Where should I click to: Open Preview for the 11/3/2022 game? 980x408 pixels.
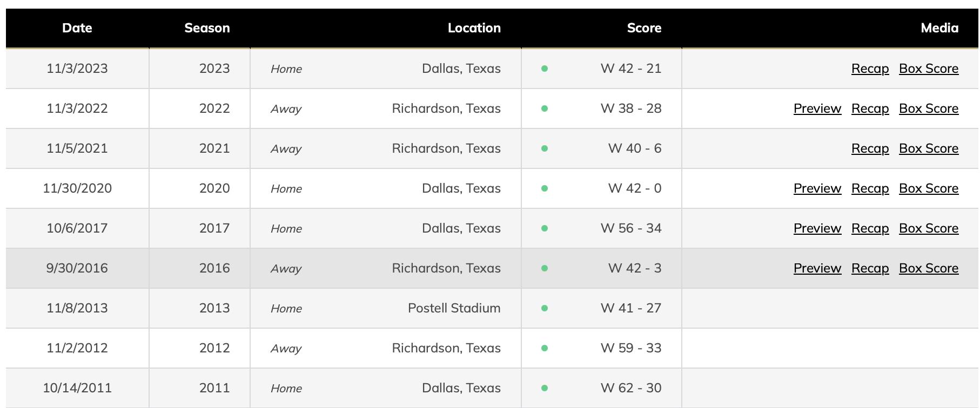click(x=817, y=108)
